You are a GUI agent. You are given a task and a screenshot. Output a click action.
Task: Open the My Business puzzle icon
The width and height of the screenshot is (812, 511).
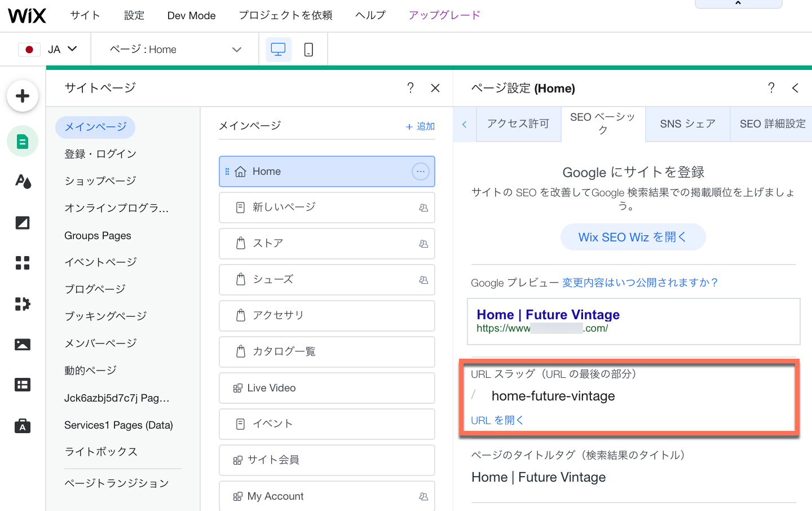click(x=23, y=304)
